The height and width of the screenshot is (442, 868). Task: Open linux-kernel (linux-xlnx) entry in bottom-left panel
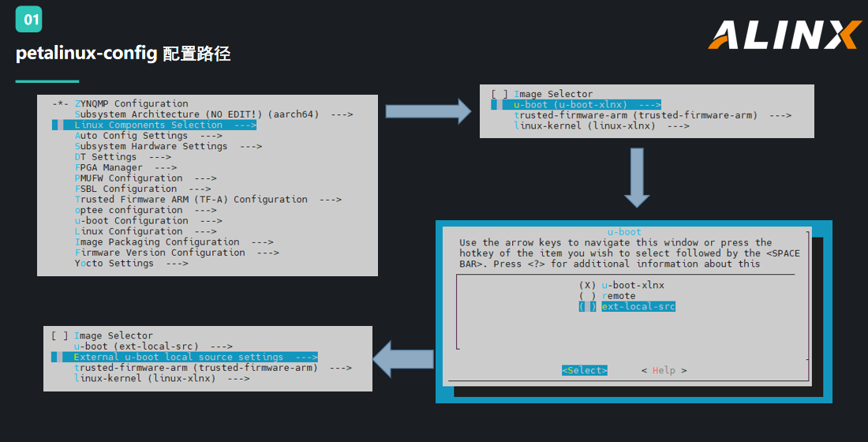pos(162,378)
